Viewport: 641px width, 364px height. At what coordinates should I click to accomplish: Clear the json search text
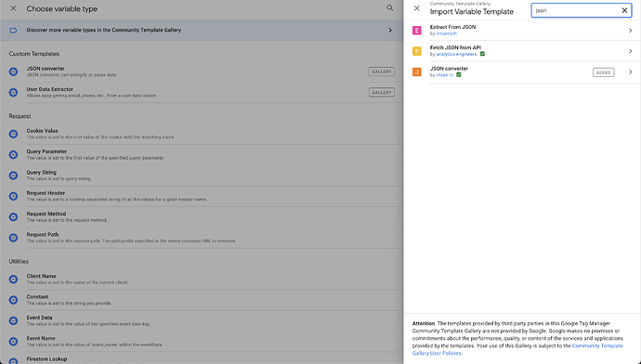point(624,10)
